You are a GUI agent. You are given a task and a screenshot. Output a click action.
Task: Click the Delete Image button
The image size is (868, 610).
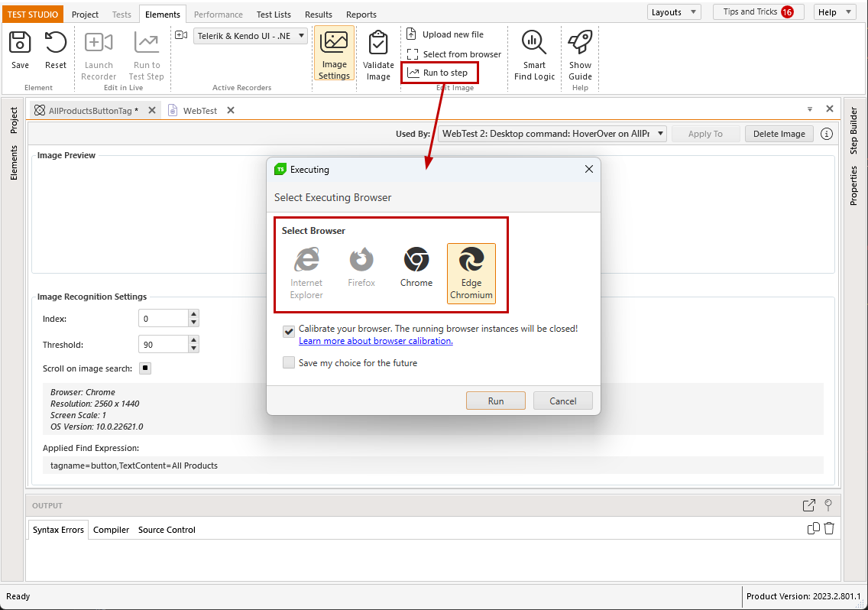coord(779,134)
